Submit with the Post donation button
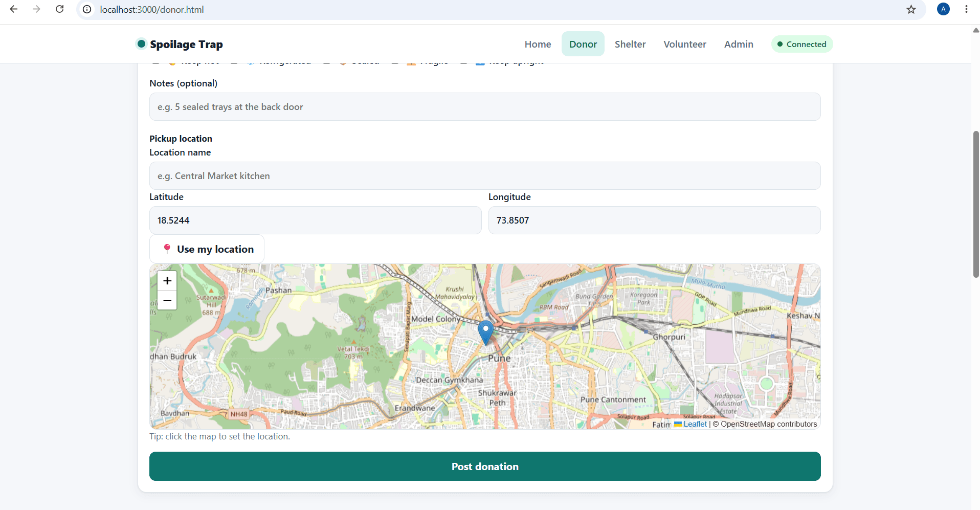This screenshot has height=510, width=980. (x=485, y=467)
